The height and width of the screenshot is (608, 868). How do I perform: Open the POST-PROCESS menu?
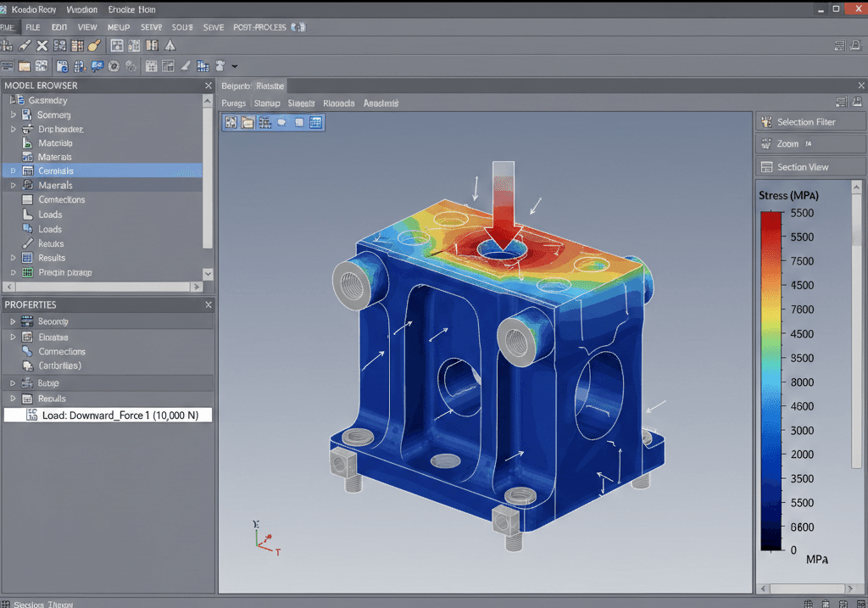(x=259, y=27)
